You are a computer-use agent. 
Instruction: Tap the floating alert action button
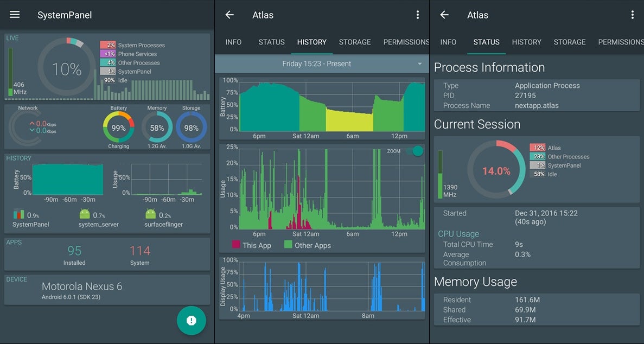pyautogui.click(x=192, y=321)
